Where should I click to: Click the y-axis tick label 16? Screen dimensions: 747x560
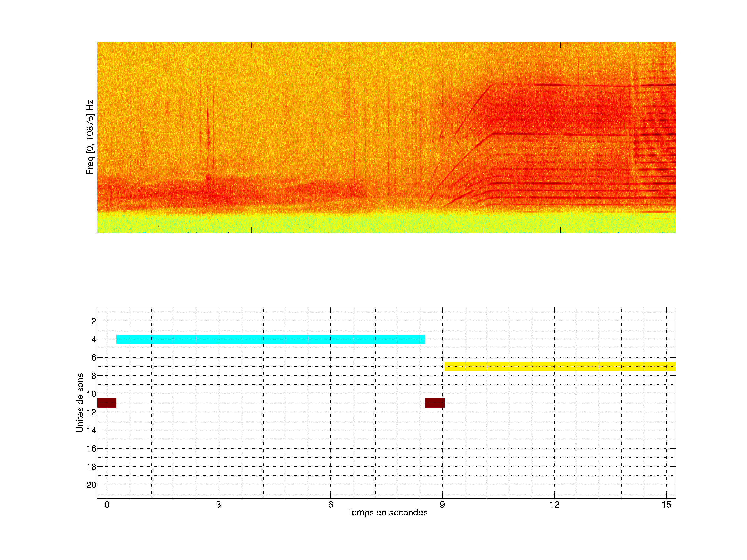(92, 449)
